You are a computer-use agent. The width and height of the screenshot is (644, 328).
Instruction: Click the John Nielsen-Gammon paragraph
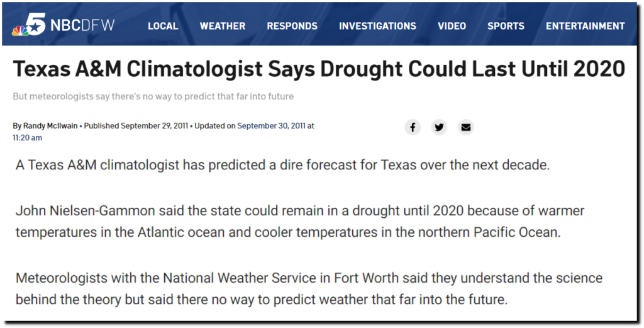300,222
